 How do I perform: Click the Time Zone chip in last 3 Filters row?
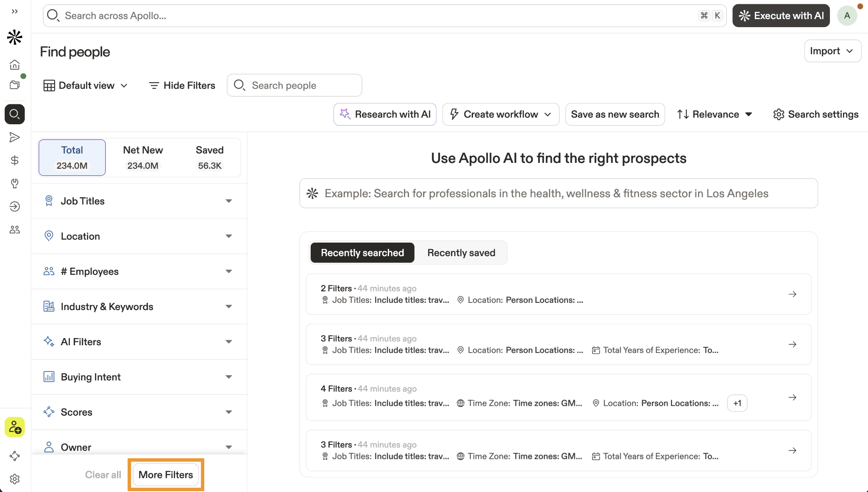pos(519,456)
